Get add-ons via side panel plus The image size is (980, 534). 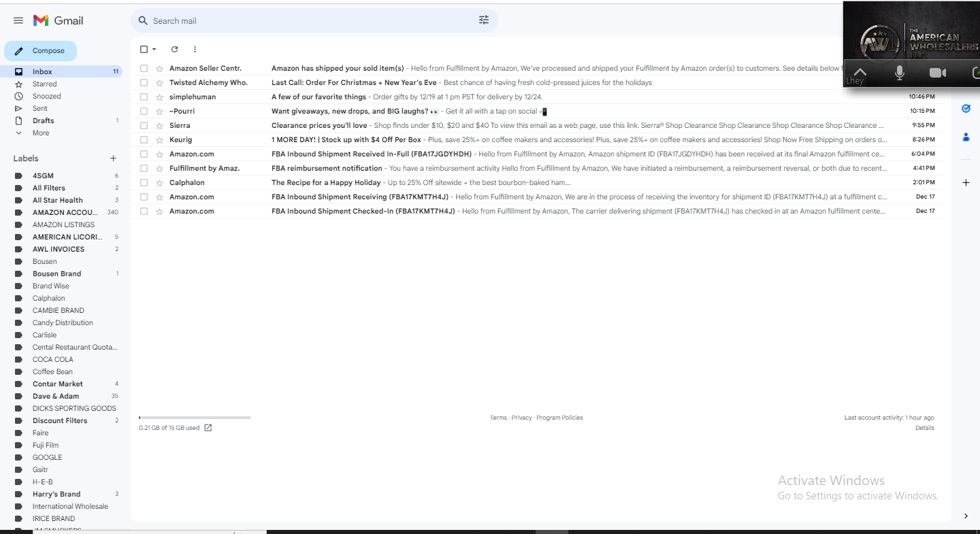coord(966,182)
